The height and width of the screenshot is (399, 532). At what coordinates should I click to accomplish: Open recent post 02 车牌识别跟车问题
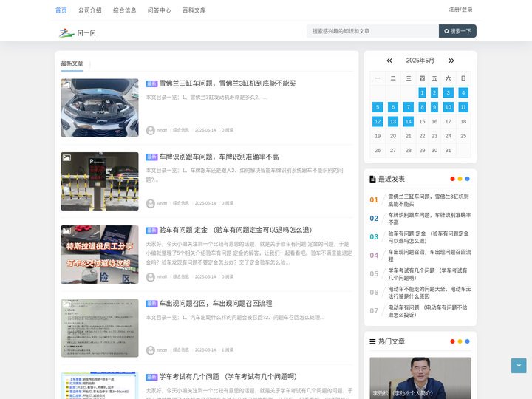pyautogui.click(x=429, y=219)
